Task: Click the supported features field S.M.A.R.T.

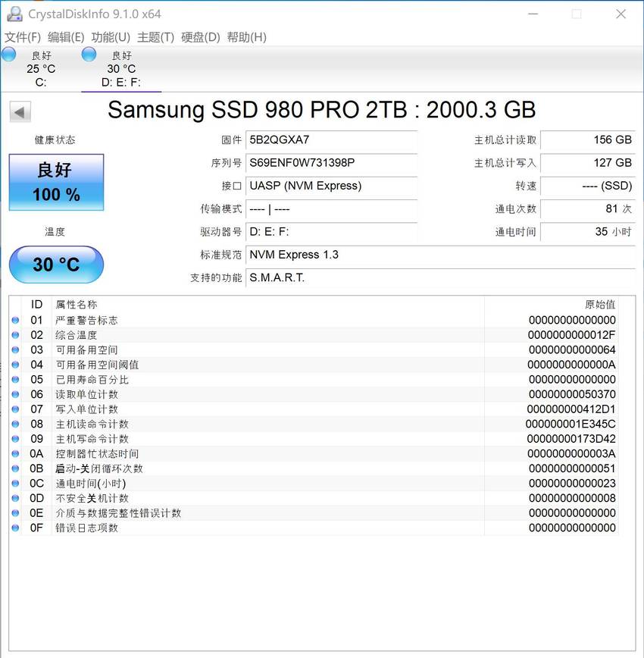Action: click(x=440, y=277)
